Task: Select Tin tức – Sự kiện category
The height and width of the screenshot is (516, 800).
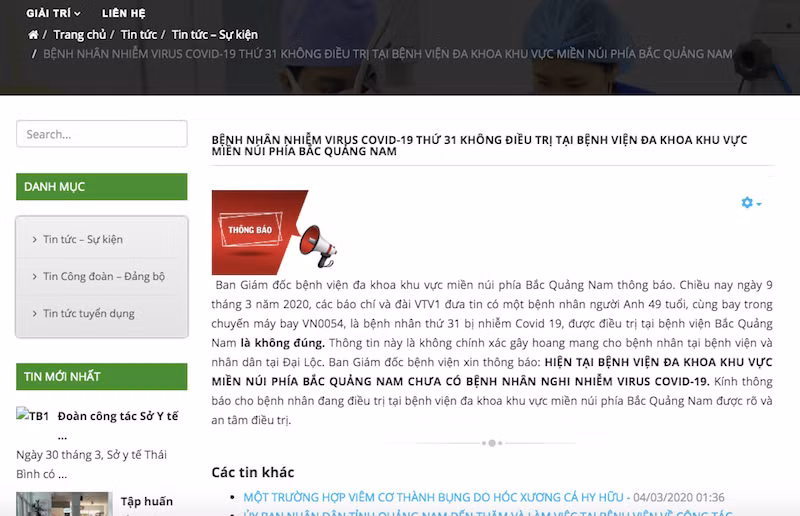Action: [x=83, y=239]
